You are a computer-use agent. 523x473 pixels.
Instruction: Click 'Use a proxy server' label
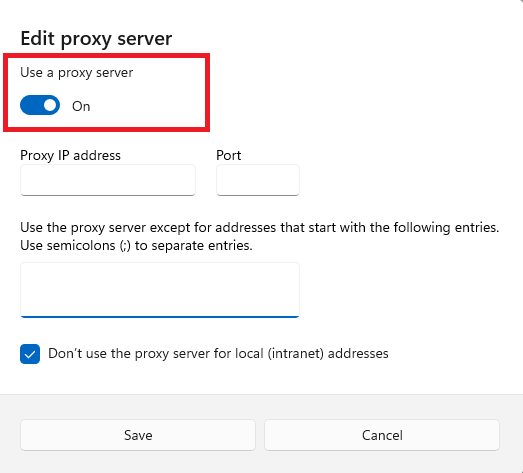[x=76, y=73]
